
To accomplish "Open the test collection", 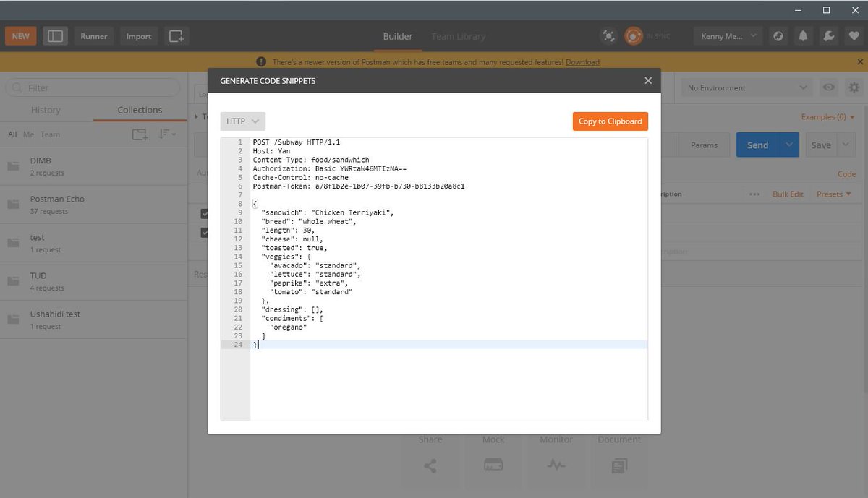I will pyautogui.click(x=94, y=243).
